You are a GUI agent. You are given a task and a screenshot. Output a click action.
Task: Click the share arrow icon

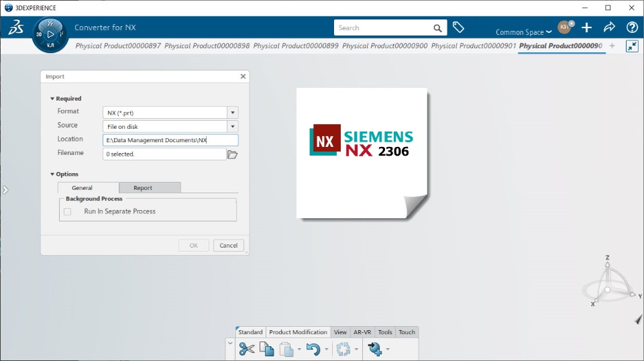click(x=609, y=28)
